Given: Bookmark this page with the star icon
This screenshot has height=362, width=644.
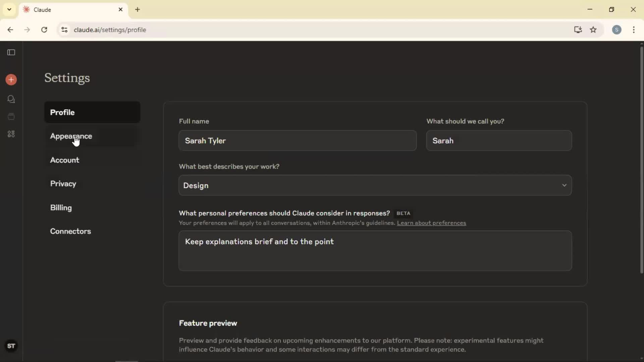Looking at the screenshot, I should pyautogui.click(x=593, y=30).
